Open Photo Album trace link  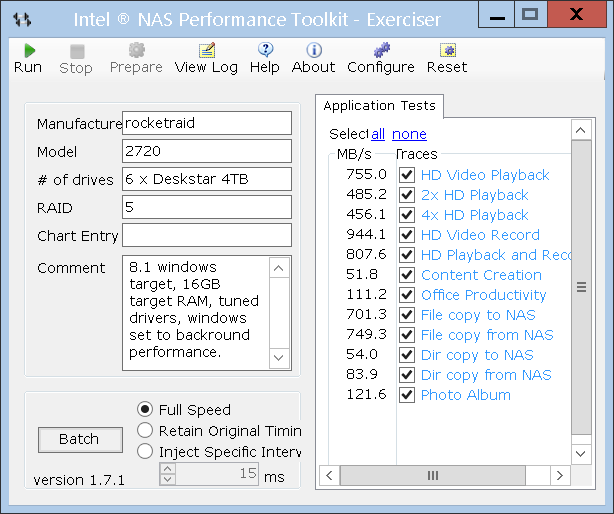click(466, 395)
